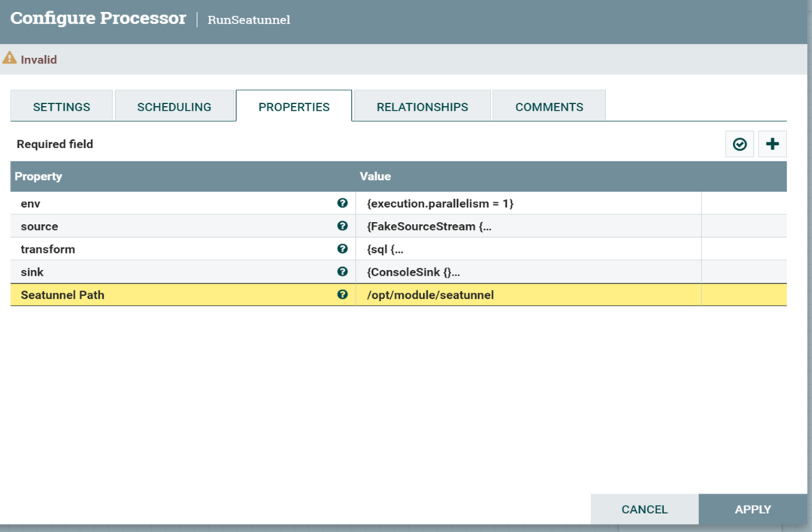Switch to the SCHEDULING tab
The height and width of the screenshot is (532, 812).
pos(174,106)
